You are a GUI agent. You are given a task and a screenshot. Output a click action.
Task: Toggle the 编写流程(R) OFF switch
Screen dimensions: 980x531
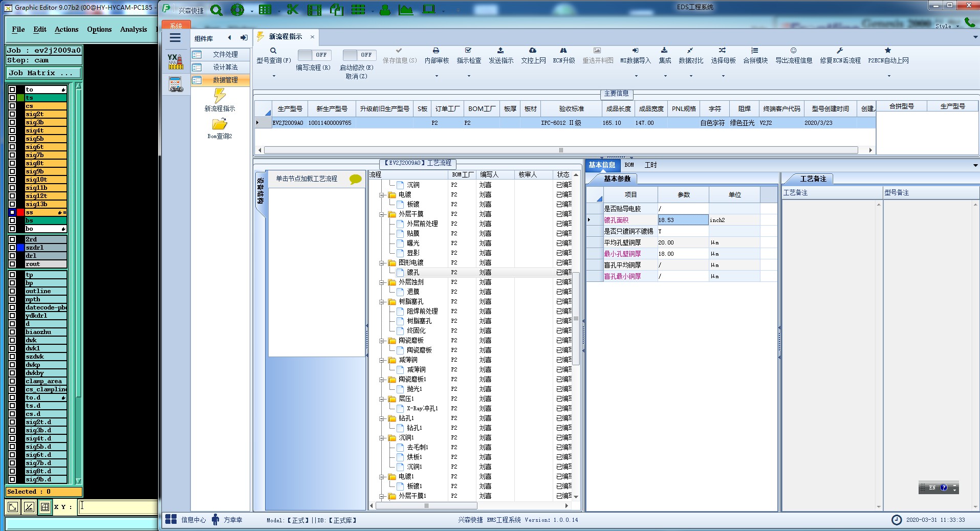(x=314, y=55)
